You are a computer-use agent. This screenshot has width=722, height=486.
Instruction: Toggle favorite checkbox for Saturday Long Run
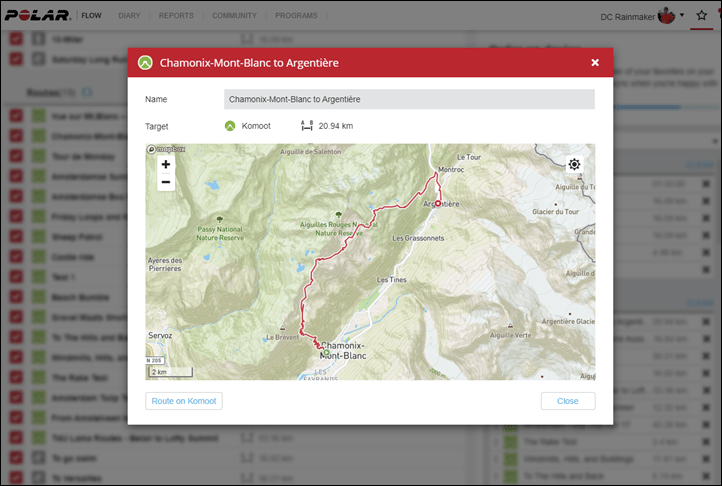[x=16, y=59]
